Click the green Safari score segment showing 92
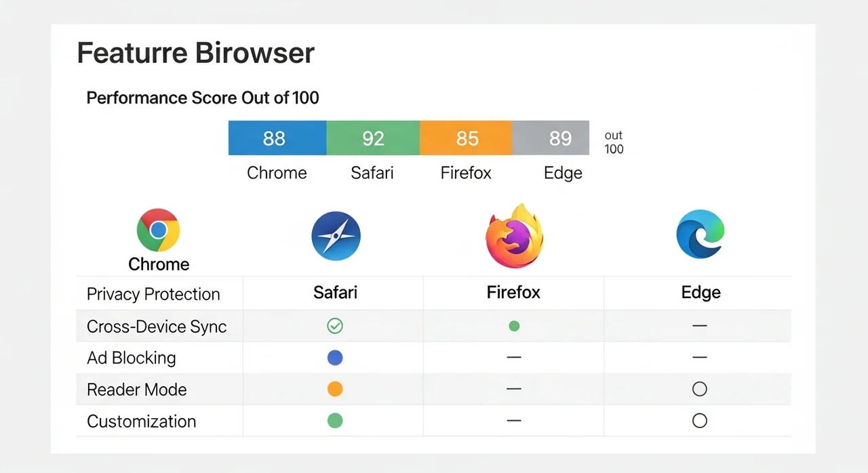The width and height of the screenshot is (868, 473). (x=373, y=138)
